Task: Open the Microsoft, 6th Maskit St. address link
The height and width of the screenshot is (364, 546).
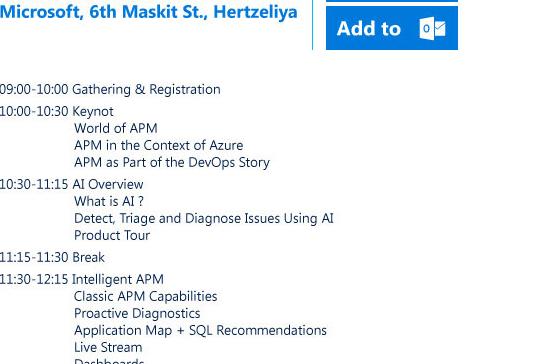Action: 149,12
